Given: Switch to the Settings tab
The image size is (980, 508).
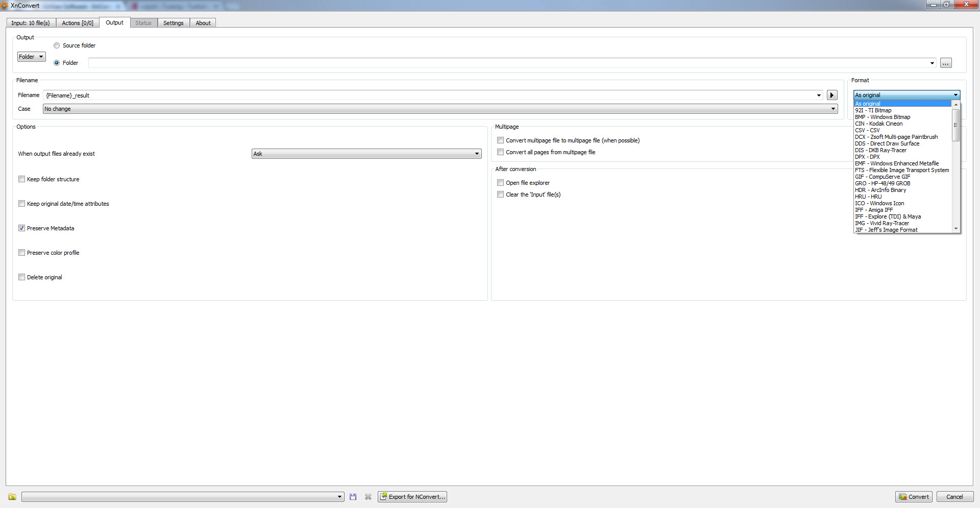Looking at the screenshot, I should point(174,22).
